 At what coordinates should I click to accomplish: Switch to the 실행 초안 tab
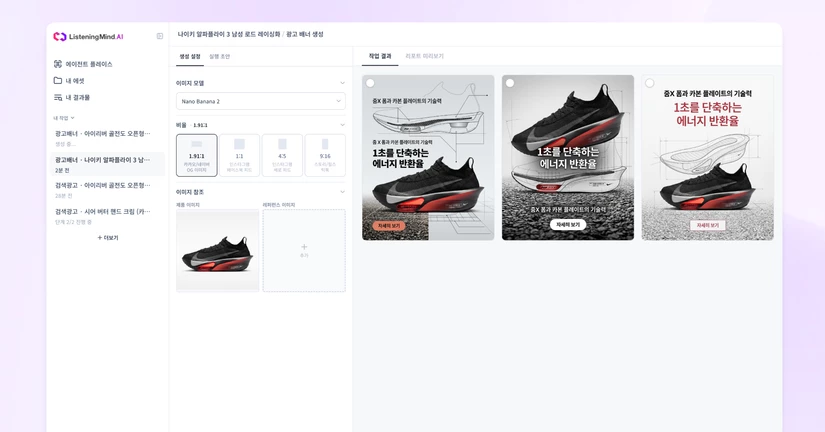coord(219,56)
